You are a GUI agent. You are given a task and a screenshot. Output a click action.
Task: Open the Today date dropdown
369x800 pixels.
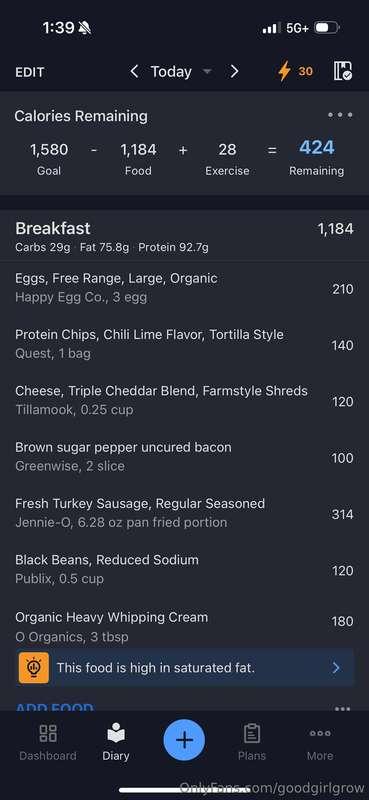coord(181,71)
